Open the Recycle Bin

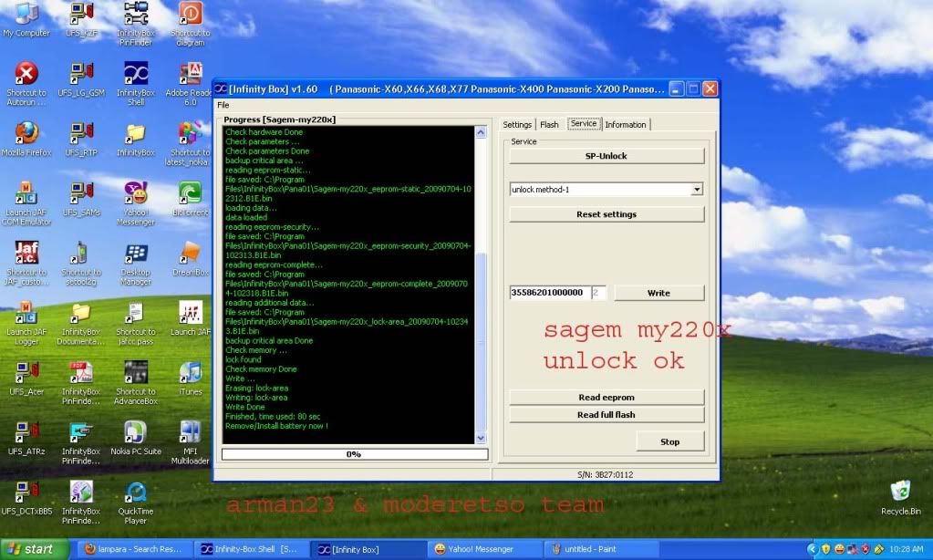pyautogui.click(x=901, y=497)
